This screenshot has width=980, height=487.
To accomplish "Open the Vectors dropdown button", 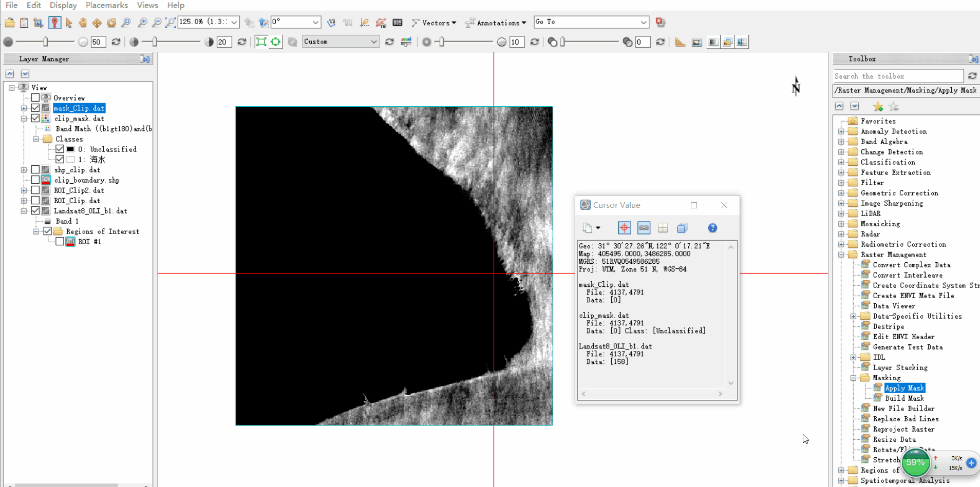I will point(434,23).
